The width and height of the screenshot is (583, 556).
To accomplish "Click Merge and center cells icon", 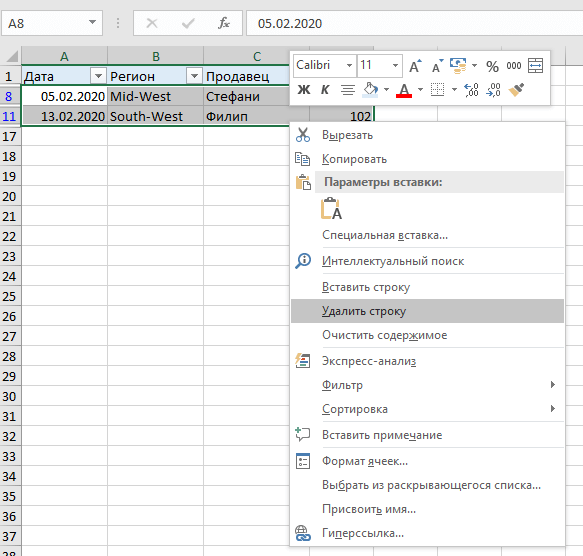I will pos(535,66).
